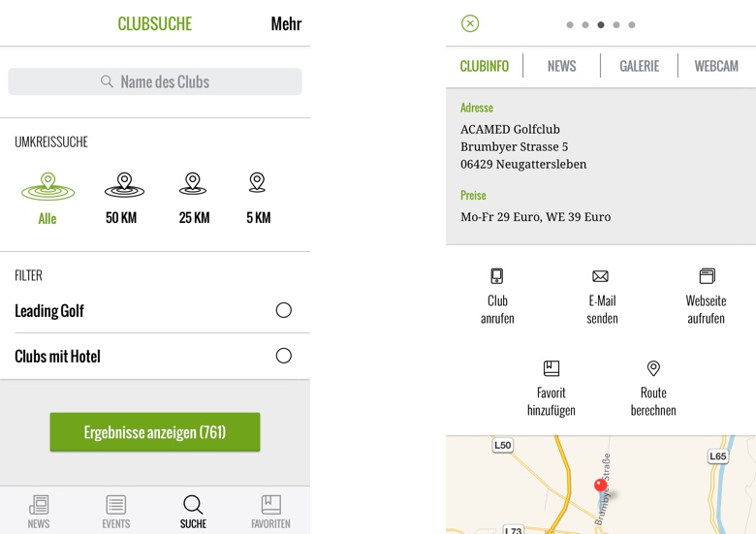Open the GALERIE tab
Screen dimensions: 756x534
[x=639, y=66]
